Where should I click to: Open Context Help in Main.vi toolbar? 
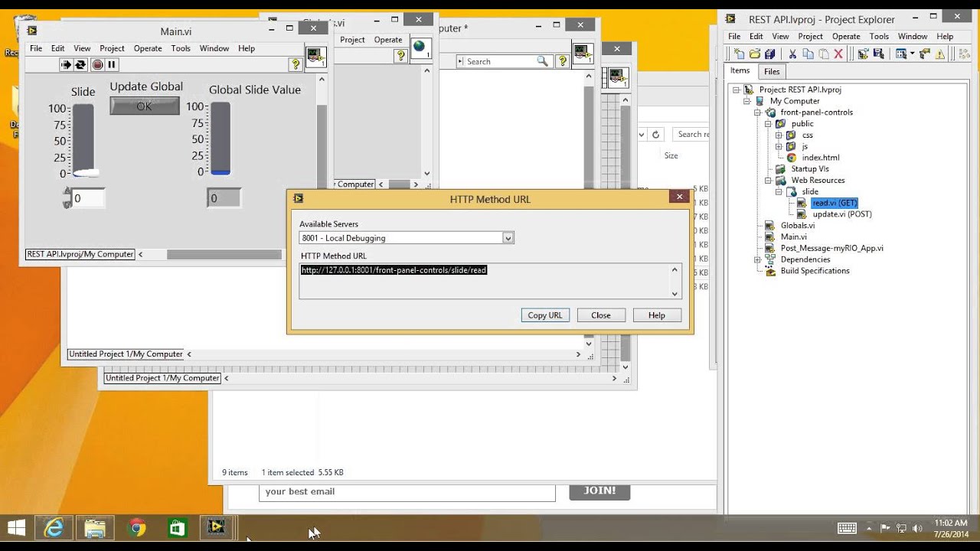click(295, 65)
